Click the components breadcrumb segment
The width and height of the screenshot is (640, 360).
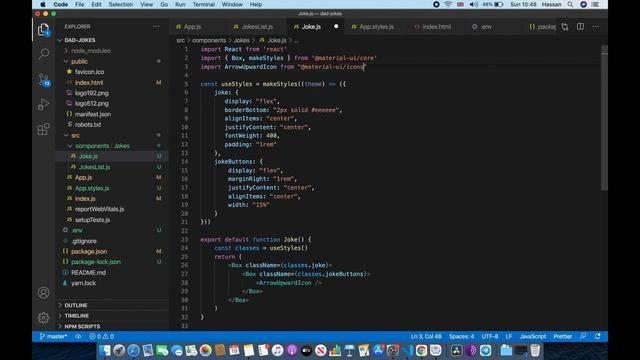[x=209, y=40]
